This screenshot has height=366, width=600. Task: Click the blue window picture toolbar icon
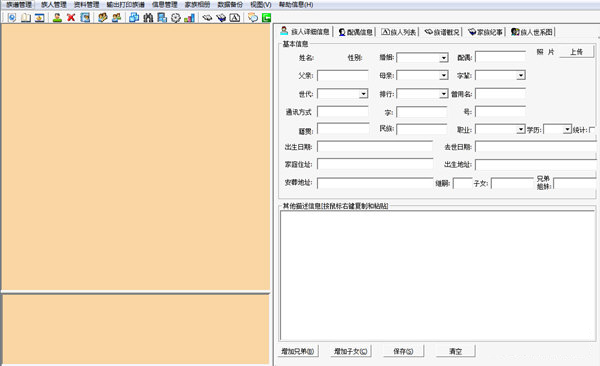[39, 18]
